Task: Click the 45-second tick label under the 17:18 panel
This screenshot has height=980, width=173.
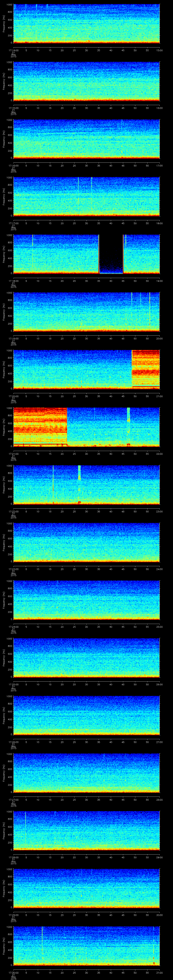Action: click(x=123, y=281)
